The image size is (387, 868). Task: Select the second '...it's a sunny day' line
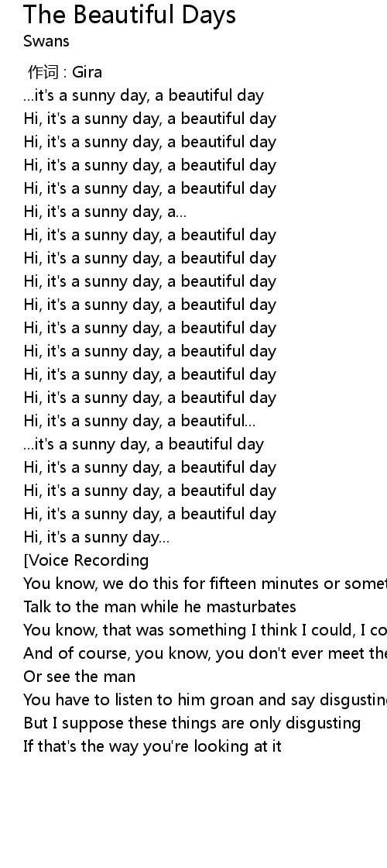click(144, 445)
